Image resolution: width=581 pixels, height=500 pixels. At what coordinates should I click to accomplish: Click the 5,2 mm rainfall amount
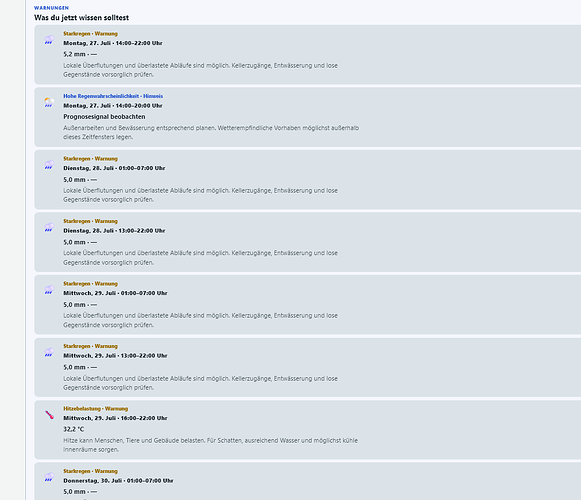[74, 54]
